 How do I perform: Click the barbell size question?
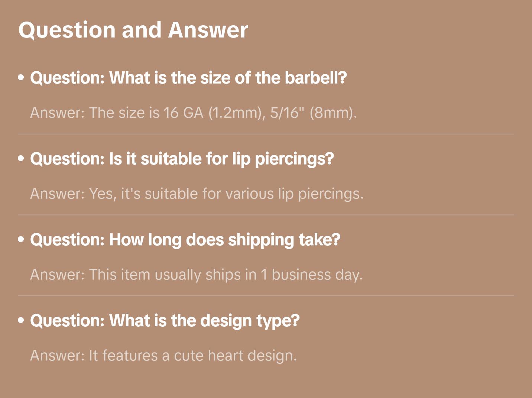click(188, 78)
